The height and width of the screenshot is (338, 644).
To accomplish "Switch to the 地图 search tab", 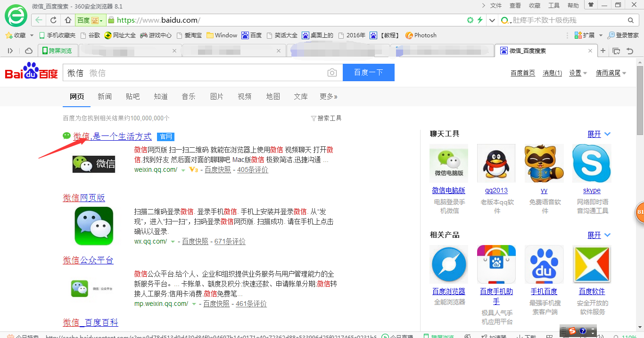I will [x=273, y=97].
